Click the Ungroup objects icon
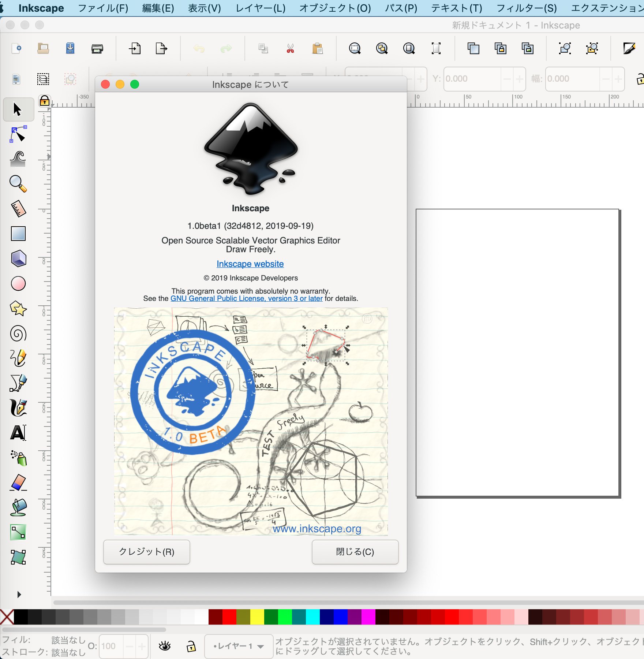The width and height of the screenshot is (644, 659). coord(592,48)
